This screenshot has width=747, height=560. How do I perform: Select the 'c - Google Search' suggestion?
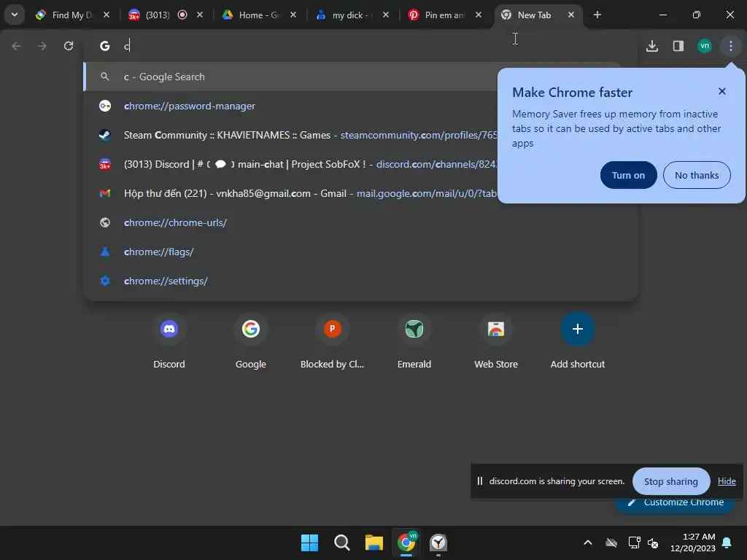(x=290, y=77)
